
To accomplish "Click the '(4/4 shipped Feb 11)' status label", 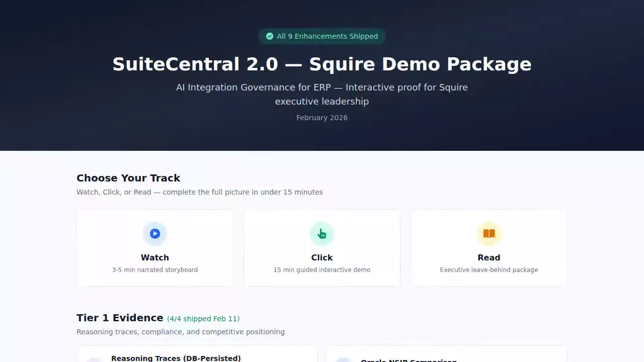I will click(203, 319).
